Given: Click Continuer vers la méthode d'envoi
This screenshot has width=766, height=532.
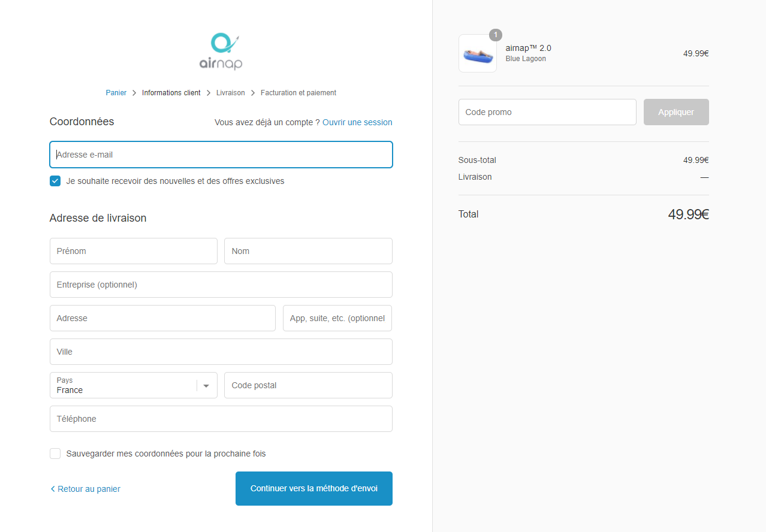Looking at the screenshot, I should click(314, 488).
